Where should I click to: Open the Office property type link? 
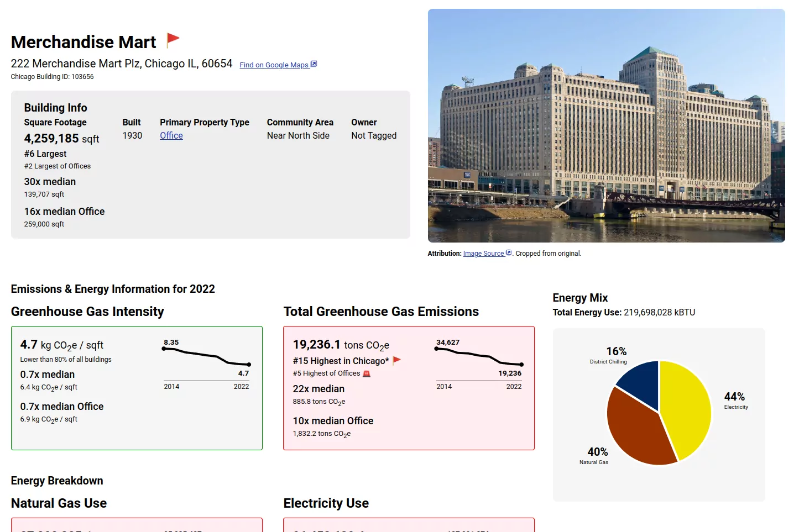171,135
